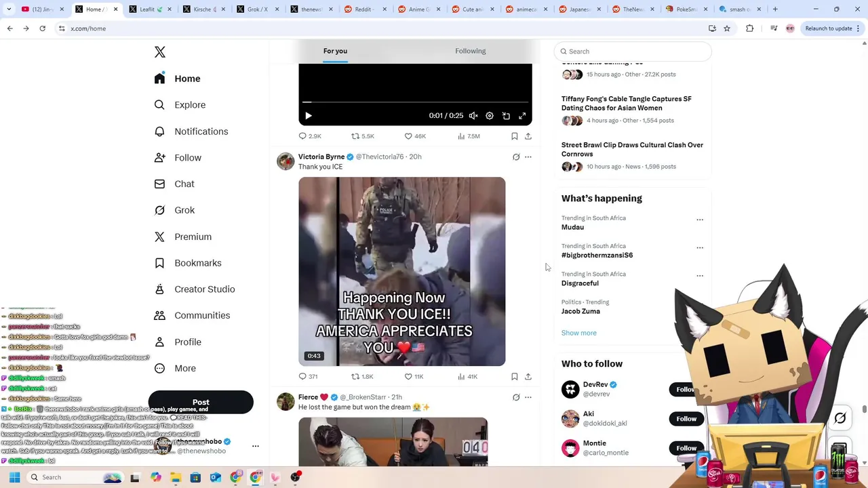Expand the More menu in sidebar
868x488 pixels.
[175, 368]
